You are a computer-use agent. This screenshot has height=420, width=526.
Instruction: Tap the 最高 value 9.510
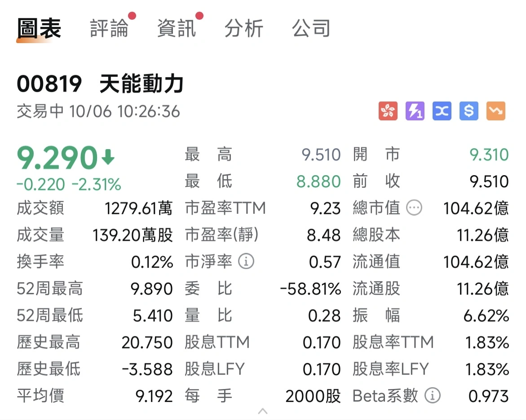[x=321, y=155]
